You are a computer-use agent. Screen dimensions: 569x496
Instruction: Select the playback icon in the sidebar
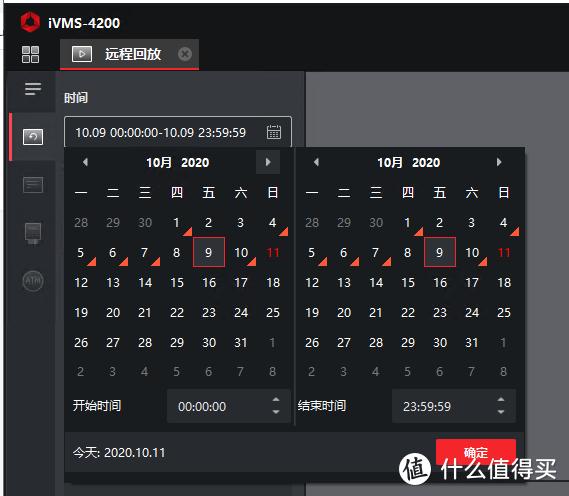tap(33, 137)
